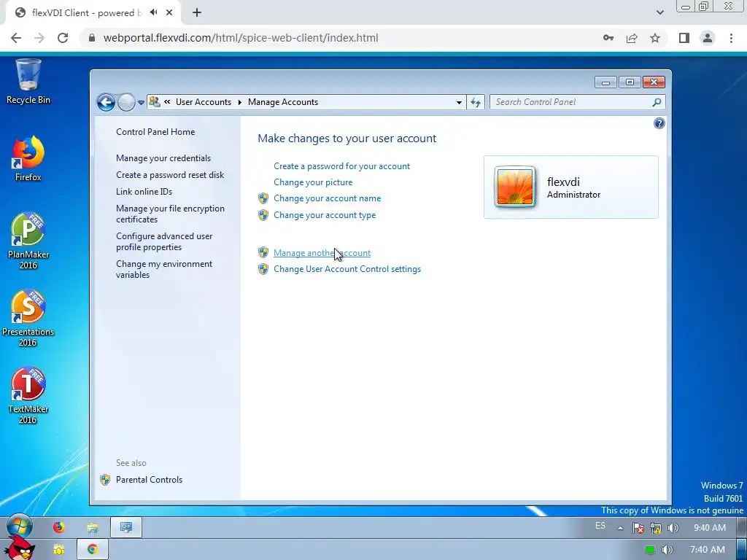The width and height of the screenshot is (747, 560).
Task: Select User Accounts in breadcrumb
Action: [204, 102]
